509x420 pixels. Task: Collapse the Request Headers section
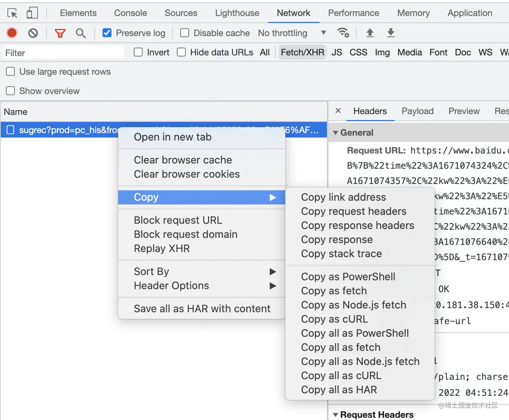[x=336, y=415]
